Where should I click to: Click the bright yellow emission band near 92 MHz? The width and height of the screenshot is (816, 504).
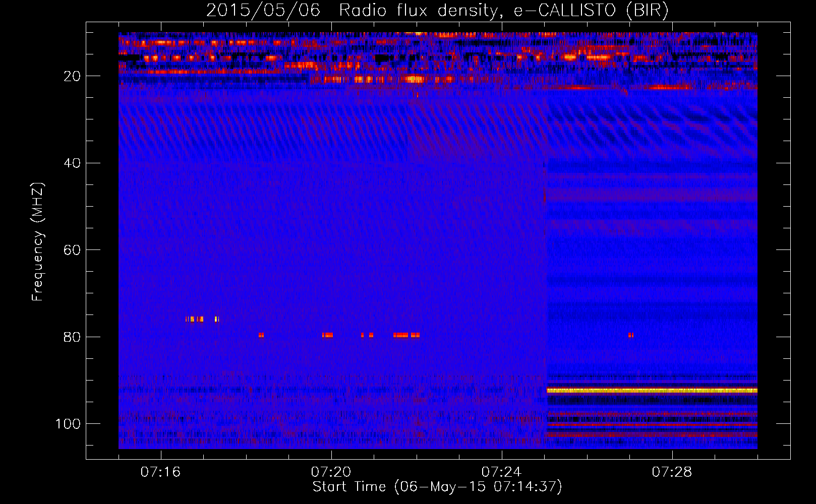pos(652,391)
